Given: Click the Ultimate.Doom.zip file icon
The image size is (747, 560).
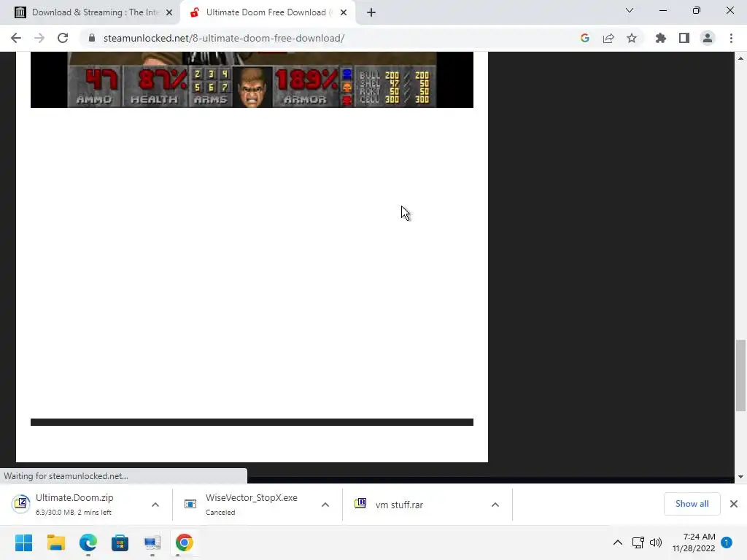Looking at the screenshot, I should coord(21,503).
